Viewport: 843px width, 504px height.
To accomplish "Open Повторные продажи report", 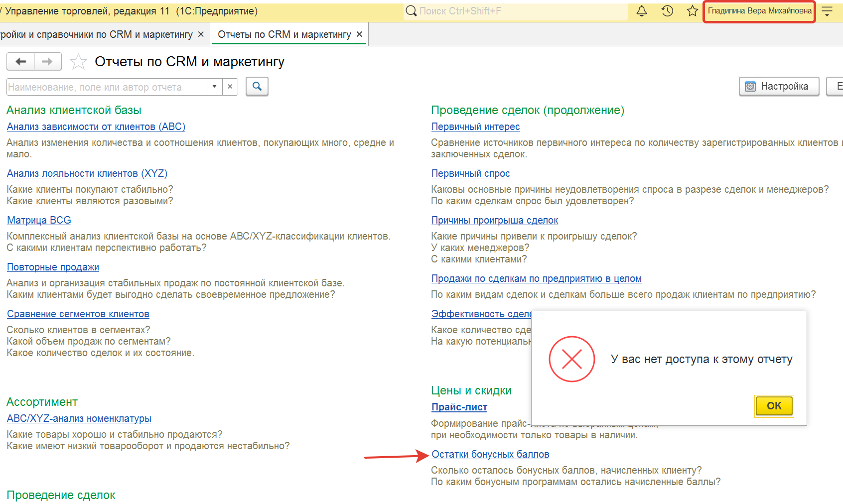I will pos(53,267).
